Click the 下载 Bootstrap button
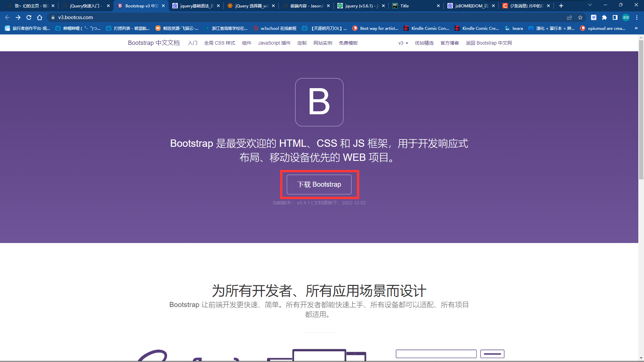 tap(319, 184)
